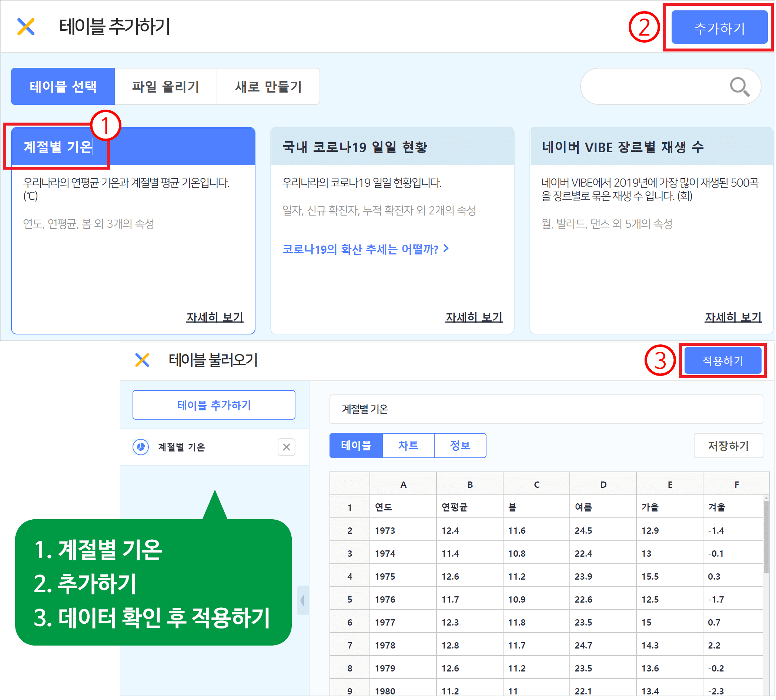Select column D header
This screenshot has width=776, height=700.
coord(603,484)
